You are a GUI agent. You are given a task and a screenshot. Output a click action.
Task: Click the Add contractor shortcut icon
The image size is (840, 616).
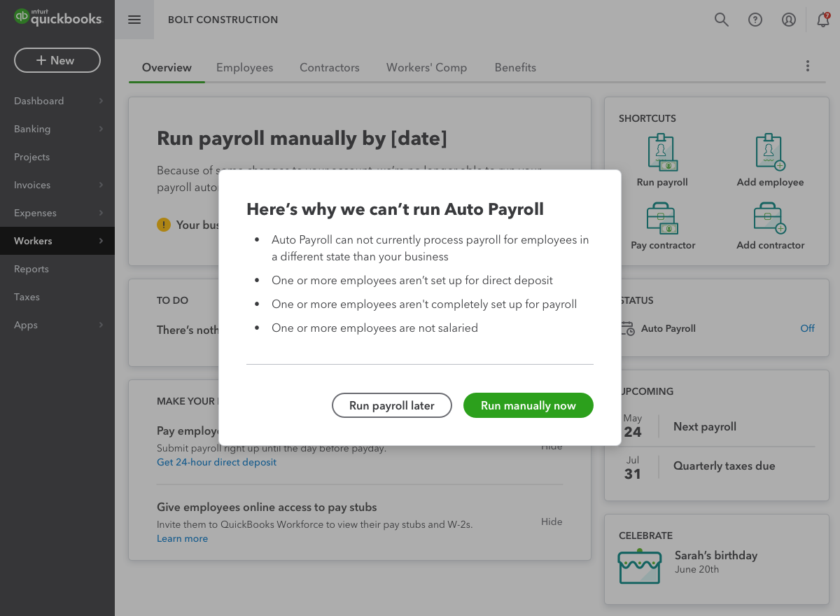click(x=770, y=218)
